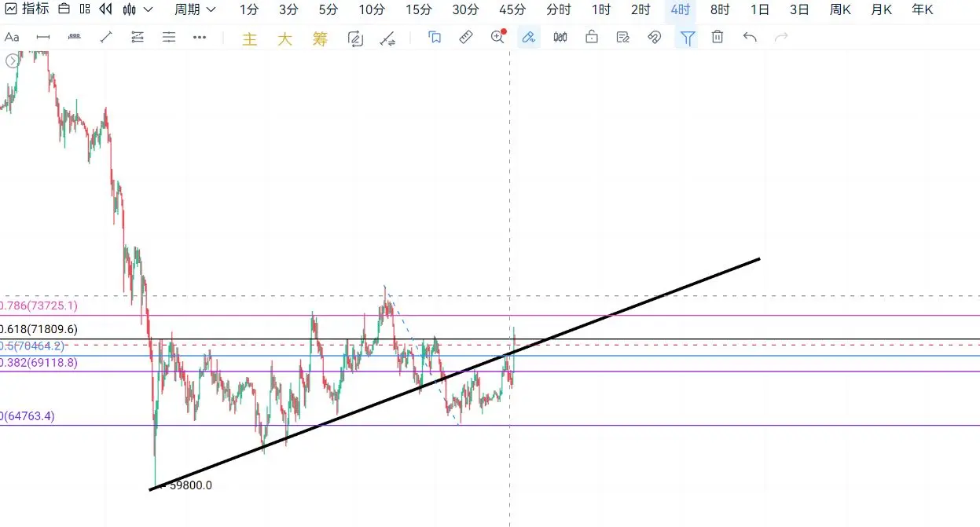Click the continuous drawing pencil-loop icon

point(355,38)
